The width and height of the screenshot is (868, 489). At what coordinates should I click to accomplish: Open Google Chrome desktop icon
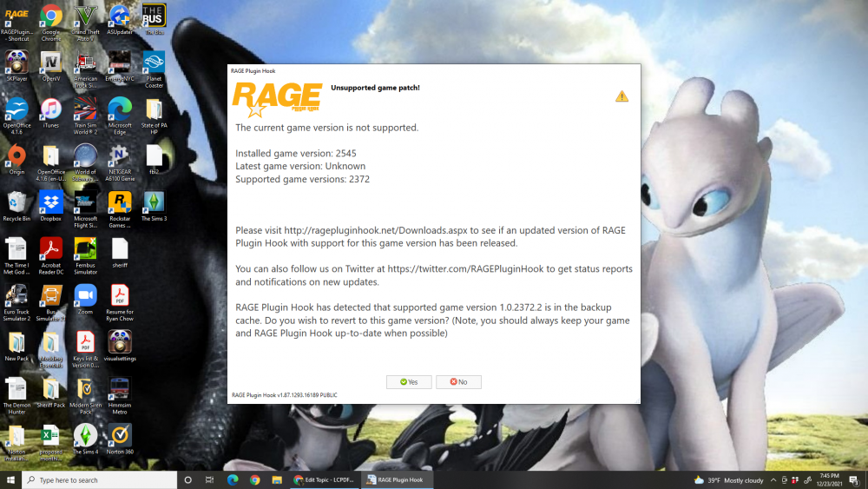point(51,23)
